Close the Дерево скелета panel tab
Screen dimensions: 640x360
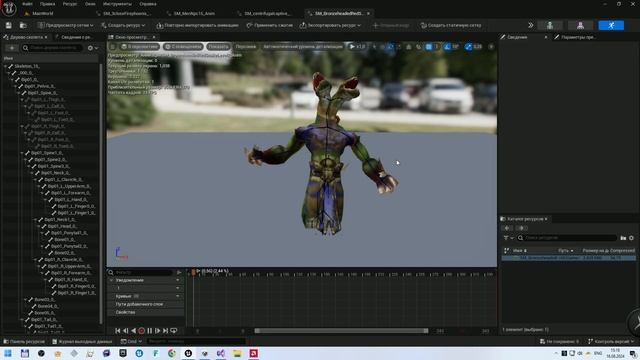point(46,37)
